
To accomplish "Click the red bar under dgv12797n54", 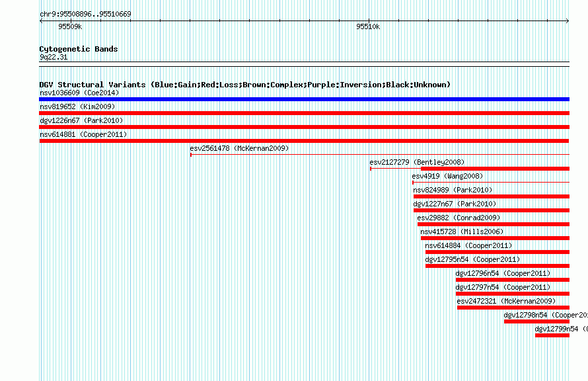I will [x=513, y=294].
